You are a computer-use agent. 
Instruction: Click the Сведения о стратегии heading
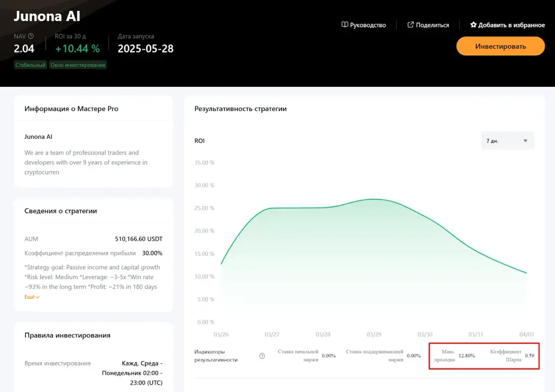click(61, 211)
